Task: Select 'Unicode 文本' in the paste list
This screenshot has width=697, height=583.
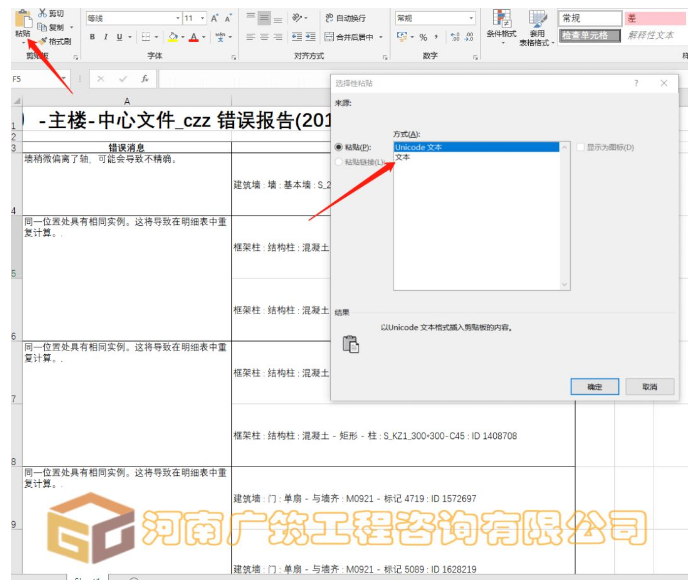Action: 476,147
